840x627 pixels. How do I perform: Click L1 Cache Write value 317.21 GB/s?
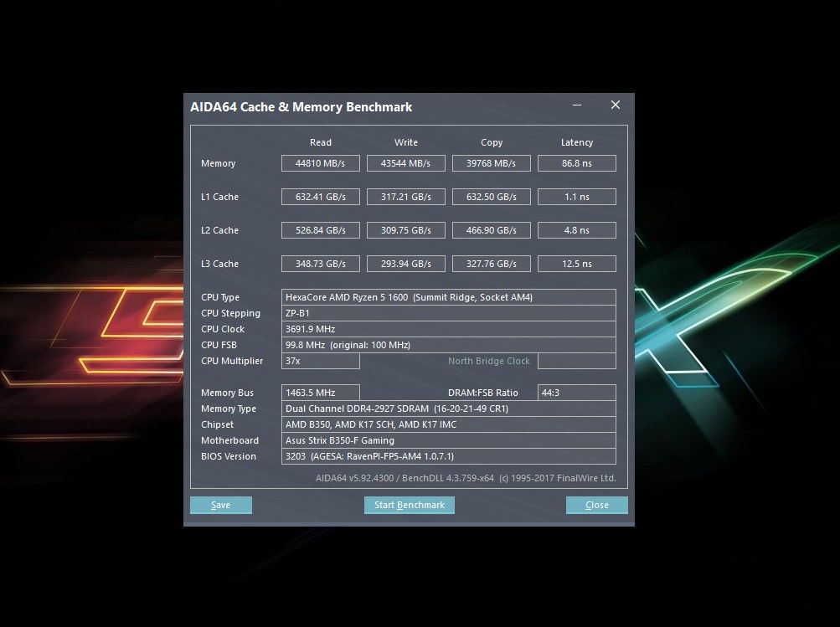(x=405, y=197)
